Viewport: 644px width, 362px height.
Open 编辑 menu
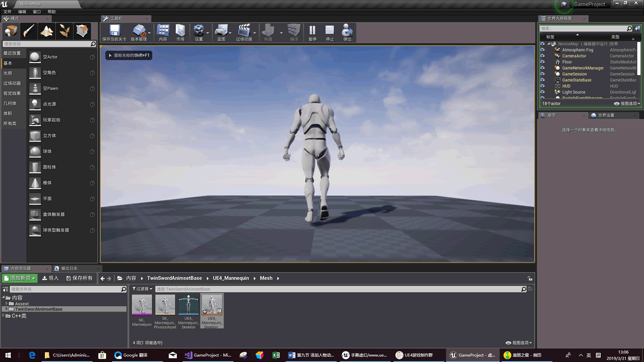[x=22, y=11]
